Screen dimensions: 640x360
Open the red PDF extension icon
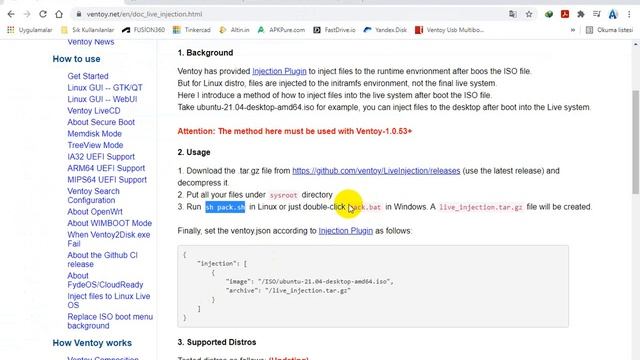565,14
